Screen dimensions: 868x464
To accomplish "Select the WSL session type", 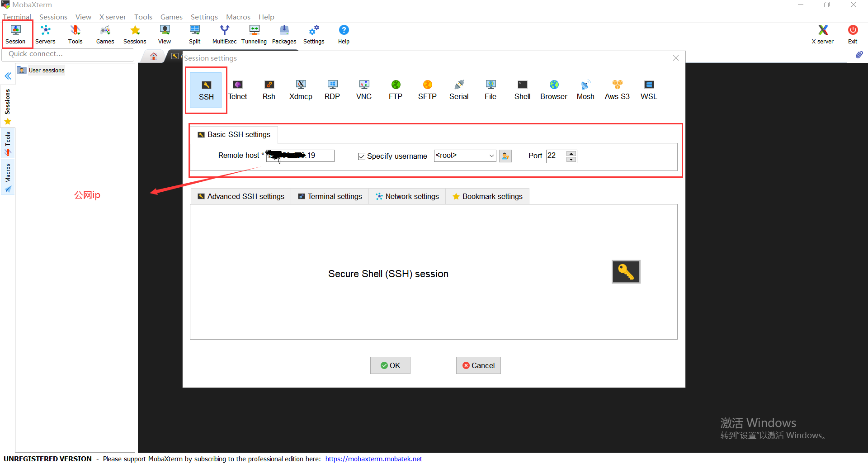I will [x=648, y=90].
